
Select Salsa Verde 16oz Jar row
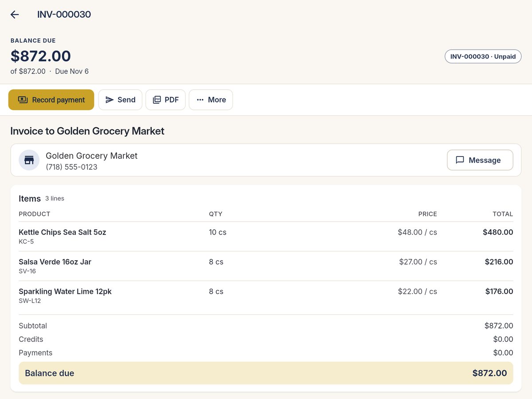[x=266, y=266]
